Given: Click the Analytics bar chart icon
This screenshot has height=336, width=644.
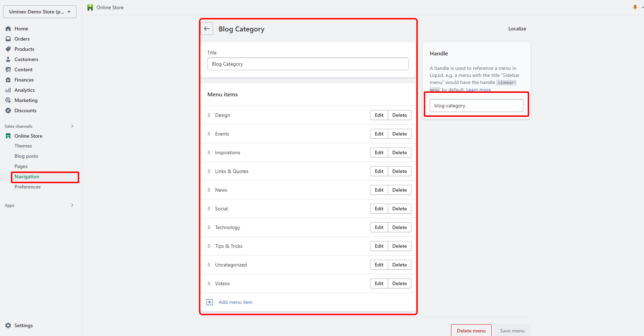Looking at the screenshot, I should (8, 90).
